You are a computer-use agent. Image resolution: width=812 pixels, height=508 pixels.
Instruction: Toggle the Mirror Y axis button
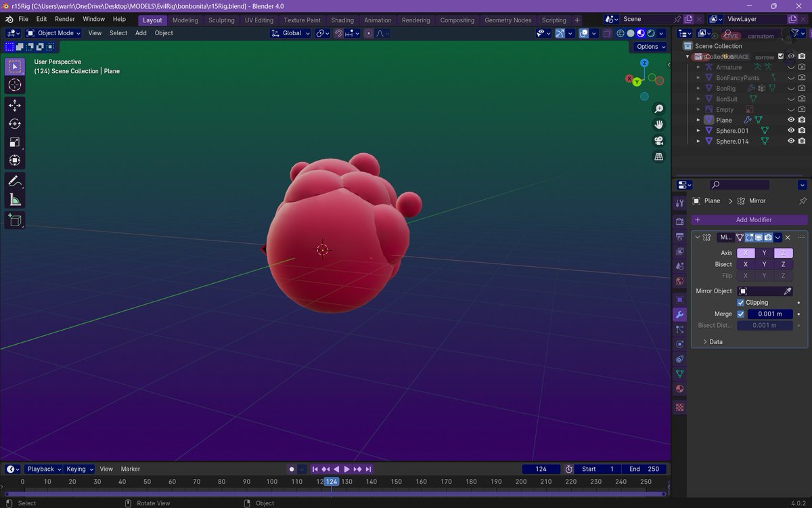[x=765, y=253]
